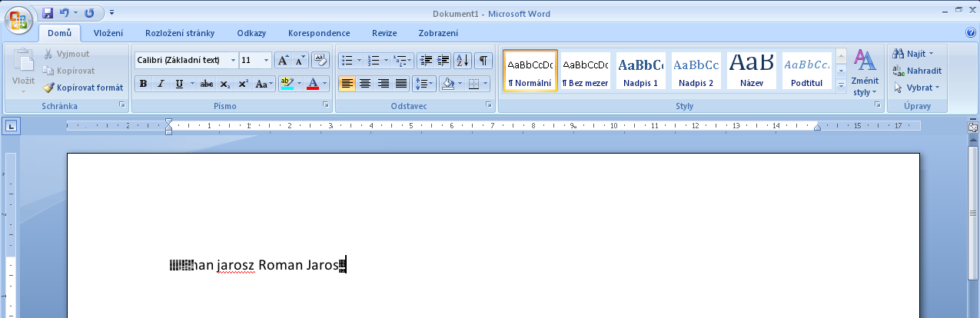Open the Rozložení stránky tab
The height and width of the screenshot is (318, 980).
tap(180, 33)
